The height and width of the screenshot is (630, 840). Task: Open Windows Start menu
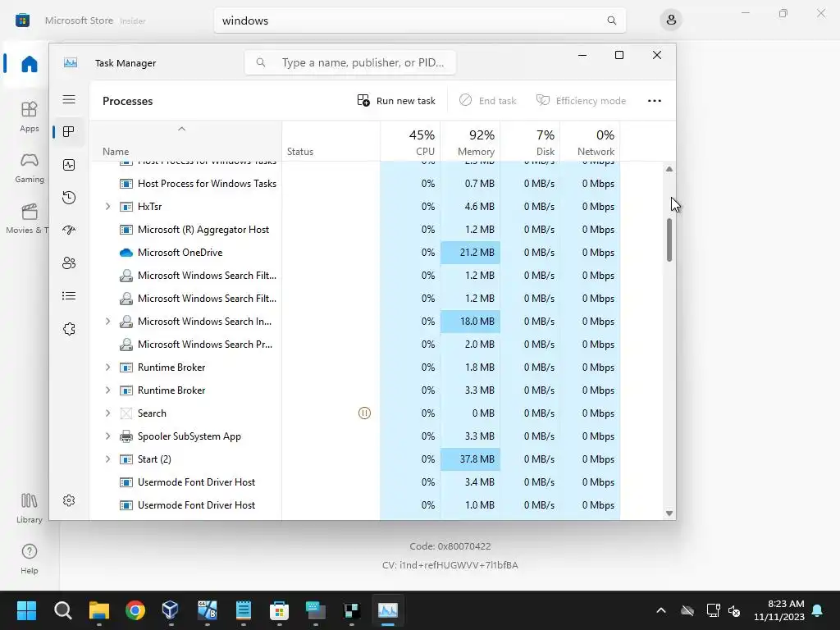coord(26,610)
